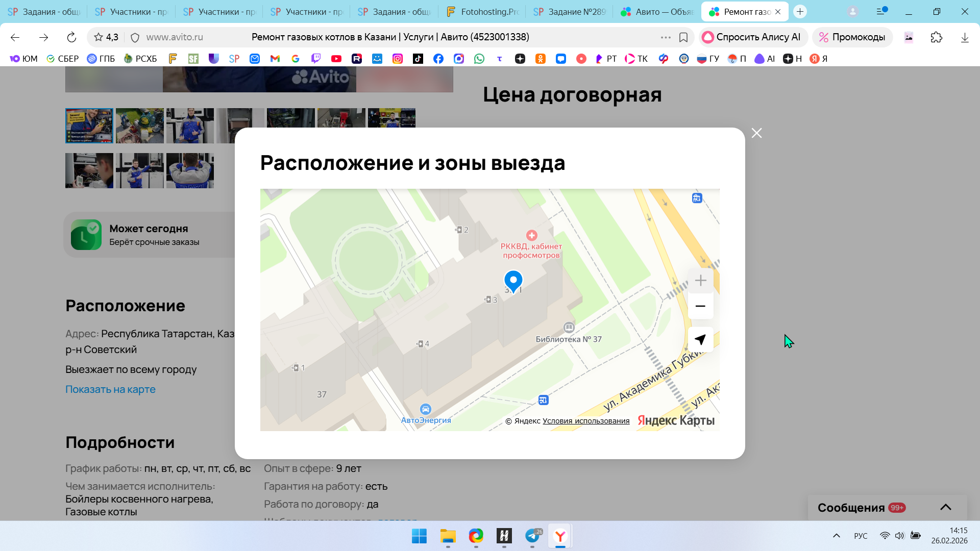Open the Промокоды button
This screenshot has width=980, height=551.
852,37
